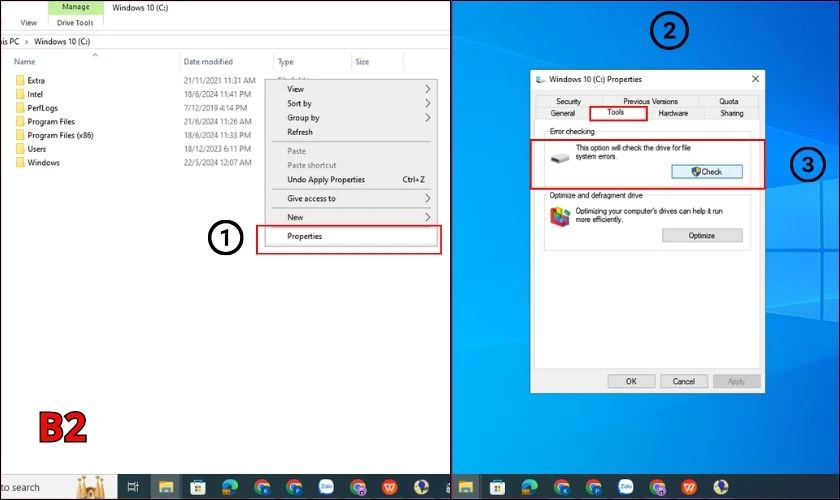This screenshot has height=500, width=840.
Task: Sort by the Date modified column header
Action: tap(208, 62)
